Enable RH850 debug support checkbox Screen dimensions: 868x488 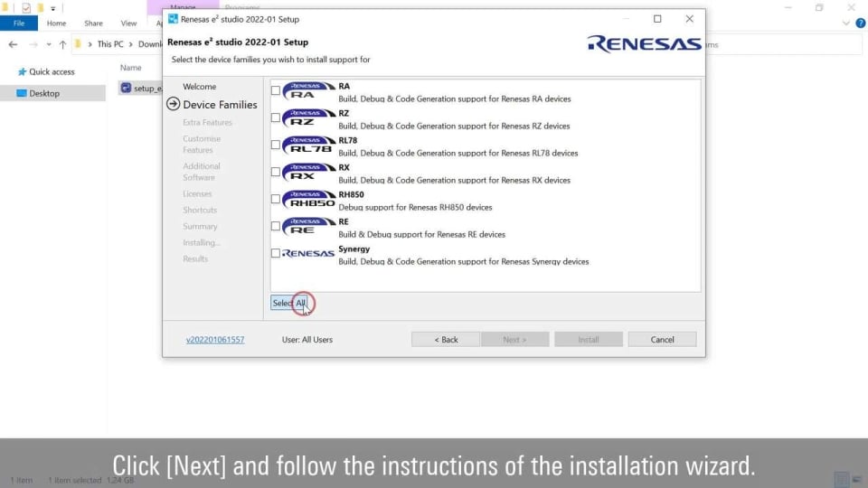(275, 199)
